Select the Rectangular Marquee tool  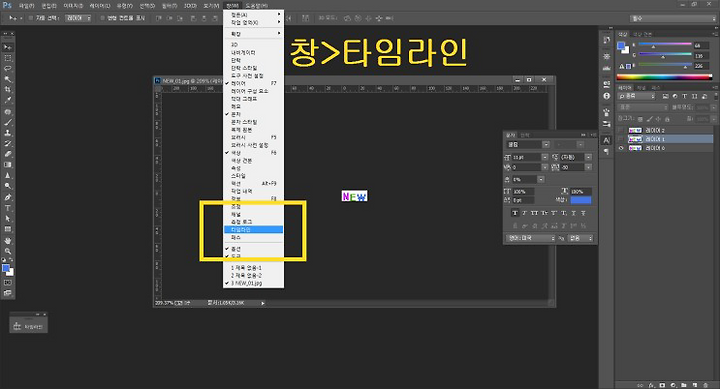click(8, 58)
